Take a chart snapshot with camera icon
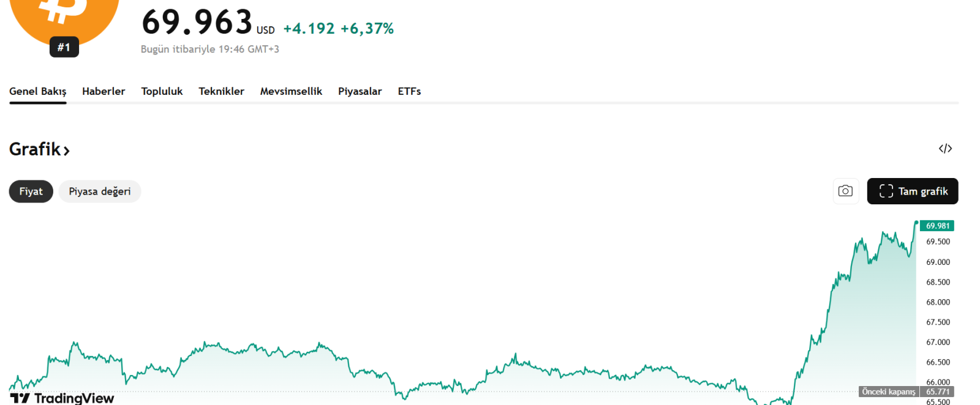980x405 pixels. point(845,191)
